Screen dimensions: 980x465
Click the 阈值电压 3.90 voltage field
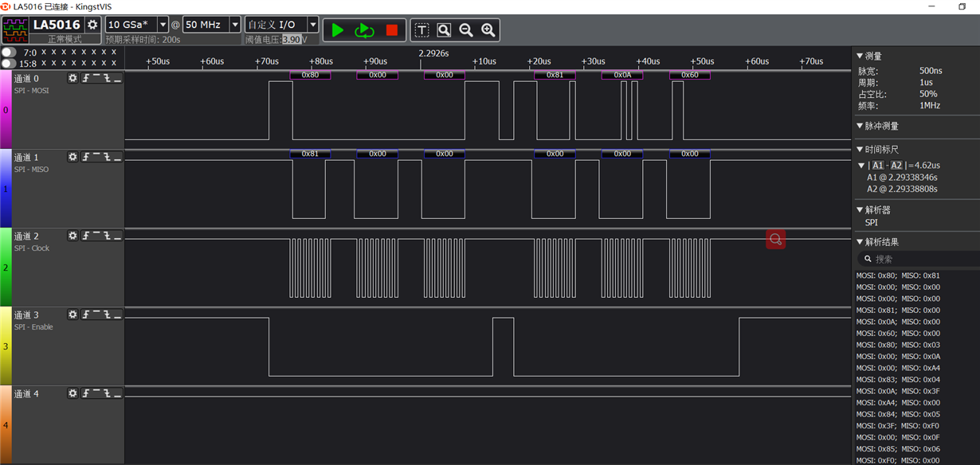point(292,39)
